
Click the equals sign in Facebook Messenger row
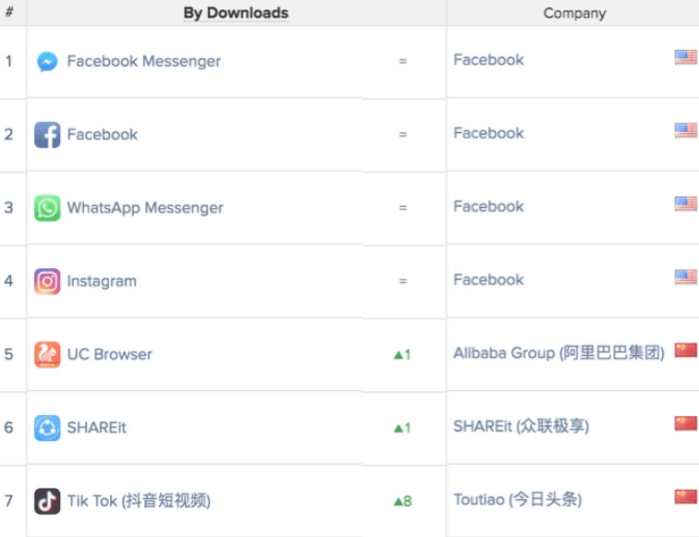(x=403, y=61)
